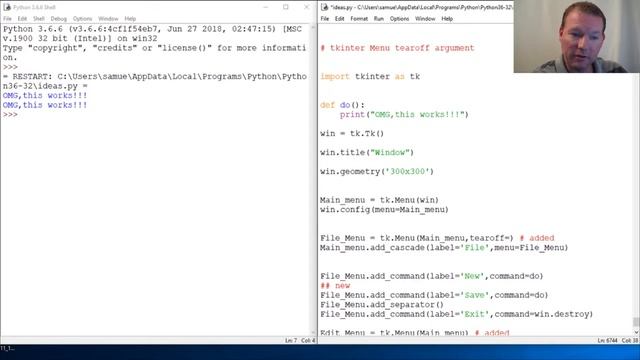
Task: Click the '## new' comment line
Action: tap(335, 286)
